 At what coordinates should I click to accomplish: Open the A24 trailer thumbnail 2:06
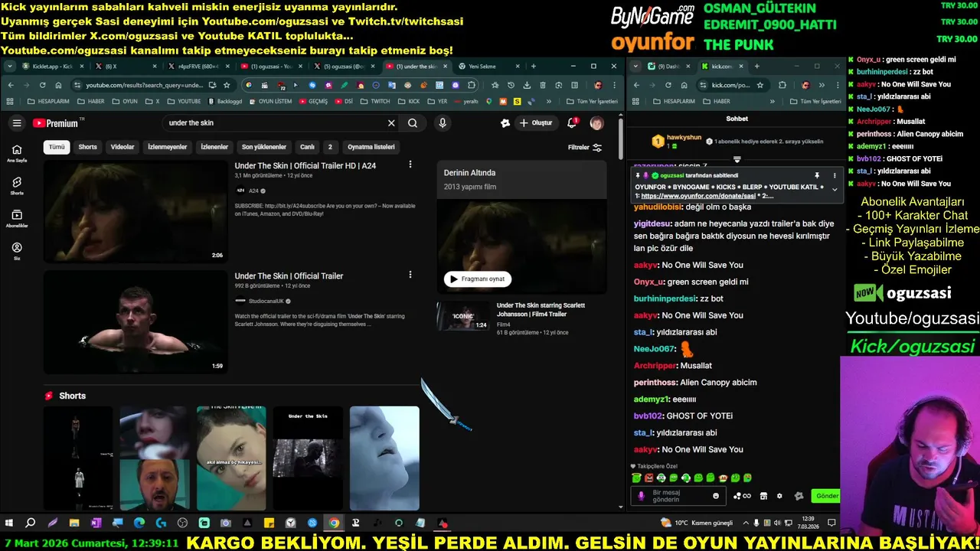click(x=136, y=212)
